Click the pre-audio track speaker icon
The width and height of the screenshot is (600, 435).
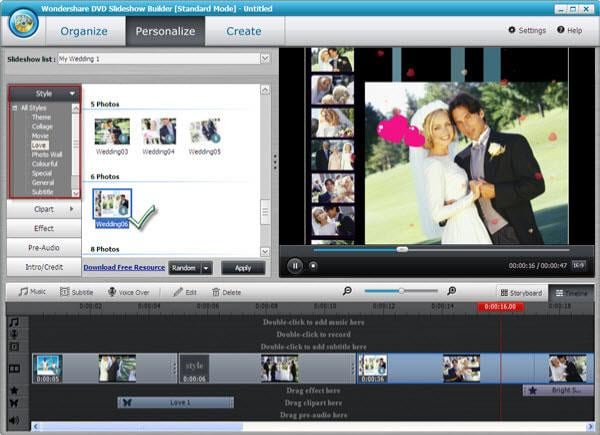[14, 420]
